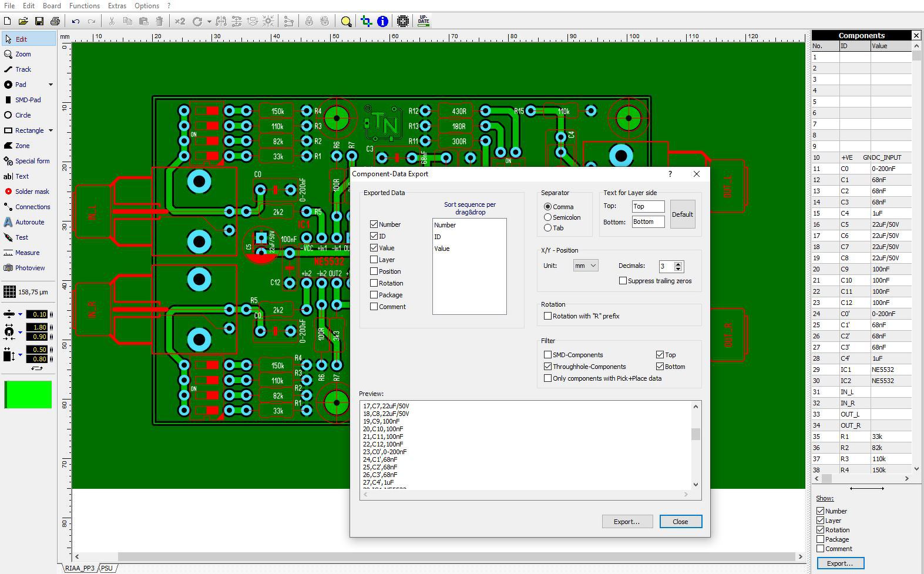Click the Export... button in dialog
Viewport: 924px width, 574px height.
coord(627,522)
